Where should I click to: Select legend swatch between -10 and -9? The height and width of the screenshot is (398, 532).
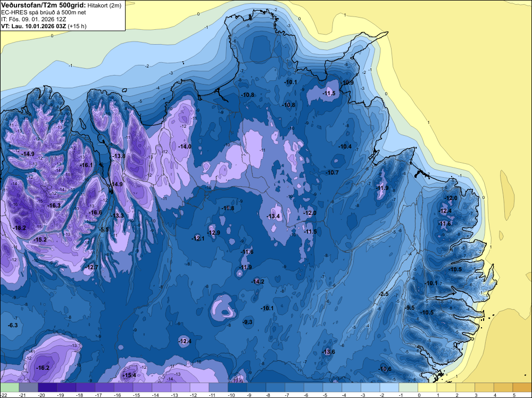pos(237,387)
